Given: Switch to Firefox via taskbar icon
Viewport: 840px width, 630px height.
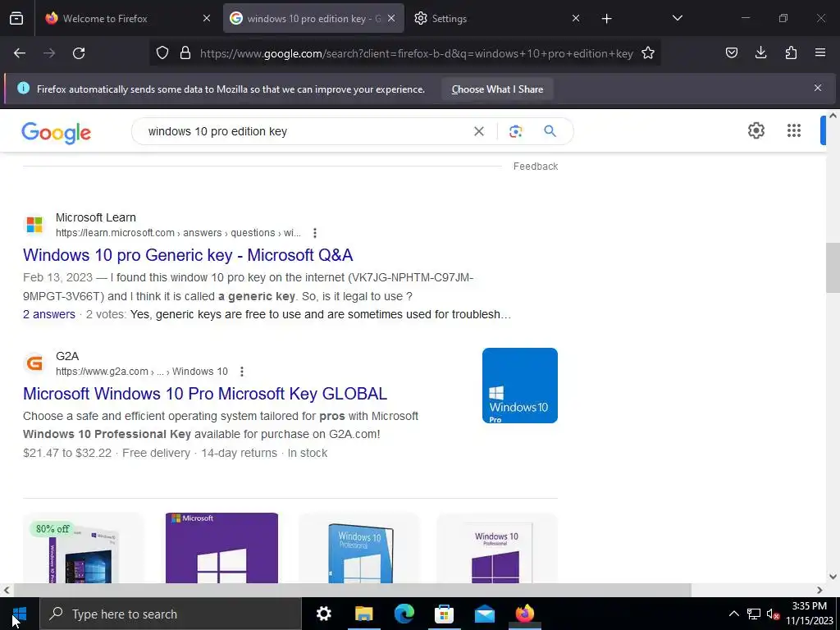Looking at the screenshot, I should click(x=524, y=614).
